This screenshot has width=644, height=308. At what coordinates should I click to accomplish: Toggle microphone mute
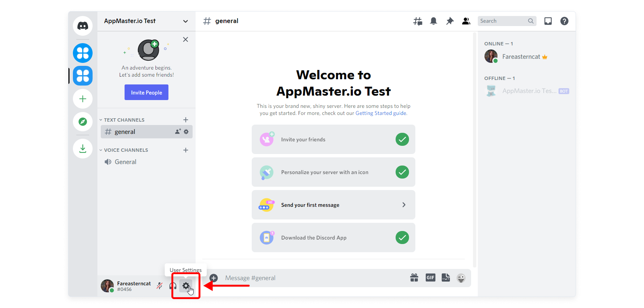coord(160,286)
